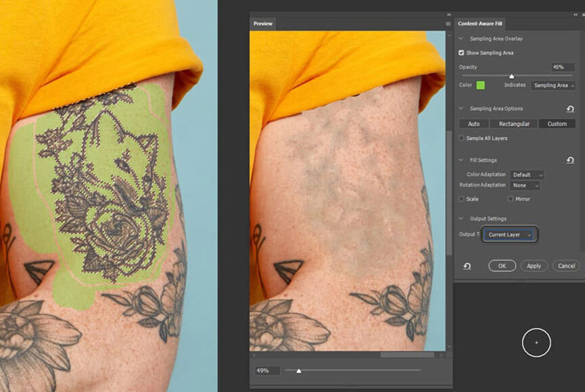Select the Auto sampling area option
The image size is (585, 392).
pyautogui.click(x=473, y=124)
